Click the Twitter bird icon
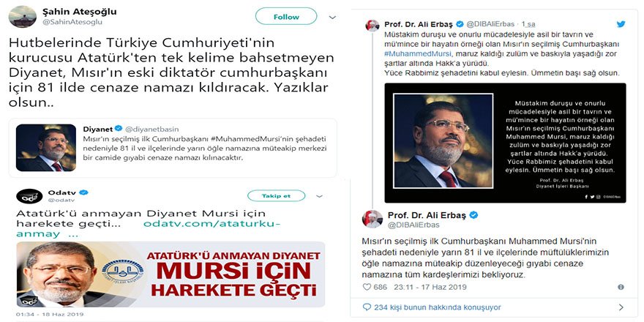Image resolution: width=644 pixels, height=322 pixels. 621,24
